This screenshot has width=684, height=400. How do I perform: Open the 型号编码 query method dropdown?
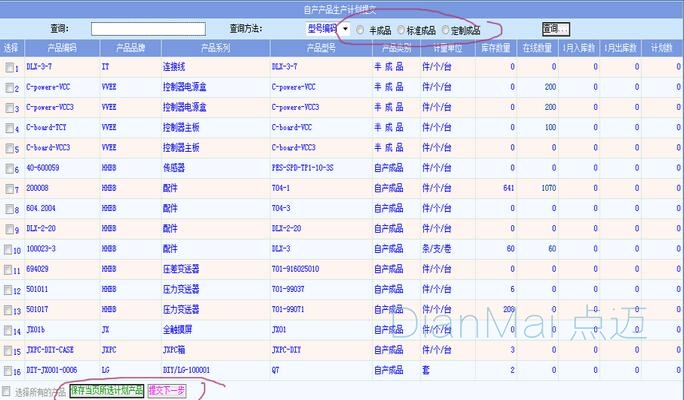pyautogui.click(x=329, y=29)
